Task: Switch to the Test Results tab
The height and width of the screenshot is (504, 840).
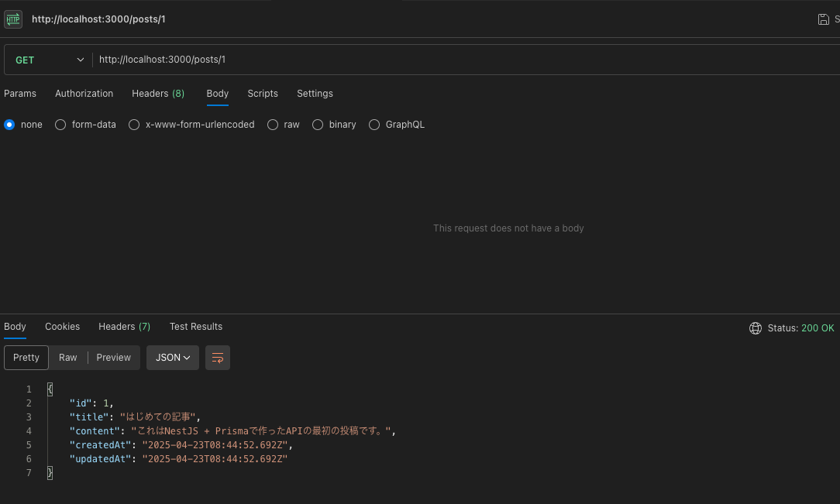Action: (196, 327)
